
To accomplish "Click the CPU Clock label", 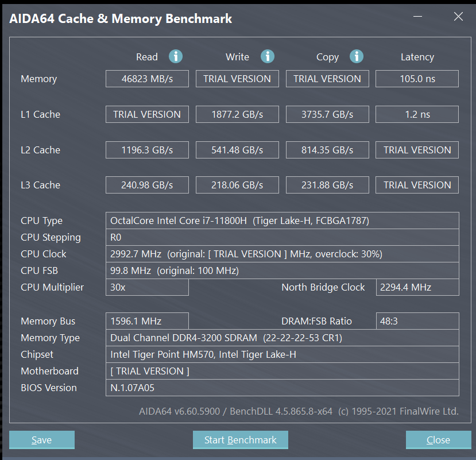I will 44,254.
